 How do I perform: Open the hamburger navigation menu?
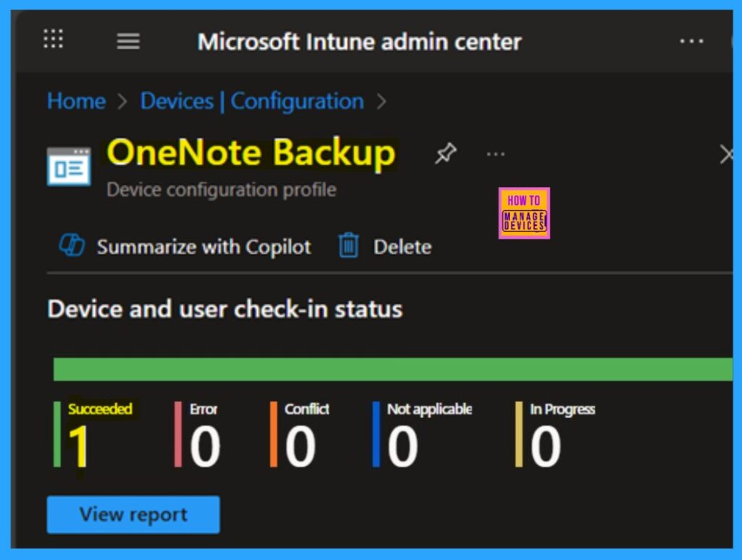point(128,41)
